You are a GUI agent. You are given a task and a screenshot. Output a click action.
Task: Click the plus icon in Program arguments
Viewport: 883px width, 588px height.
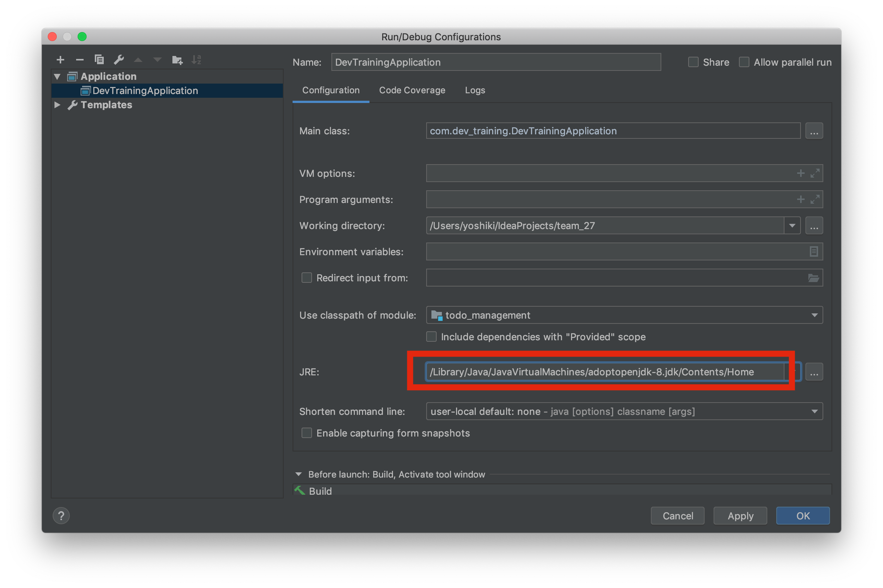tap(801, 199)
